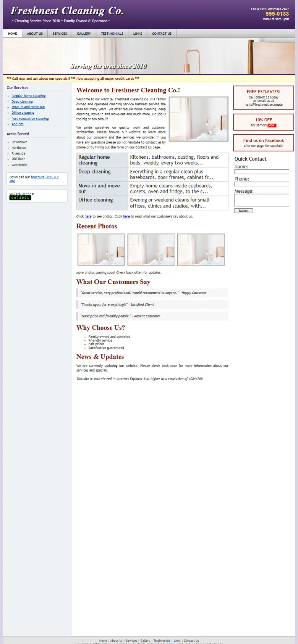The height and width of the screenshot is (644, 298).
Task: Select GALLERY in the top navigation
Action: (84, 34)
